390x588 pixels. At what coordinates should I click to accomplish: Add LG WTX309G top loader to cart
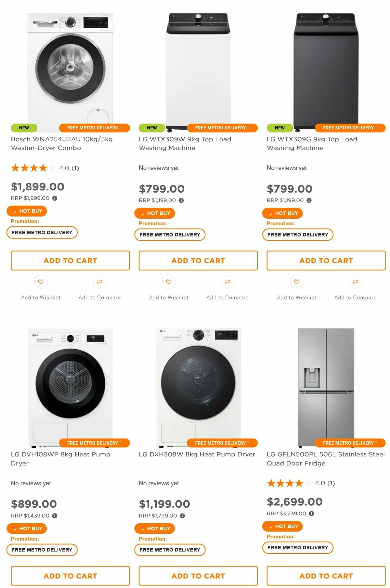[326, 261]
